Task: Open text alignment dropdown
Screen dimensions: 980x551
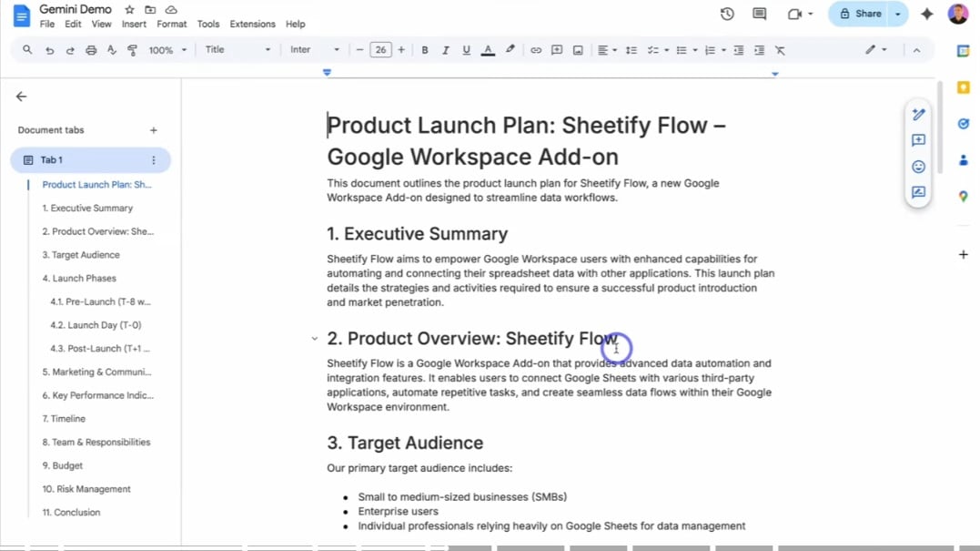Action: coord(607,50)
